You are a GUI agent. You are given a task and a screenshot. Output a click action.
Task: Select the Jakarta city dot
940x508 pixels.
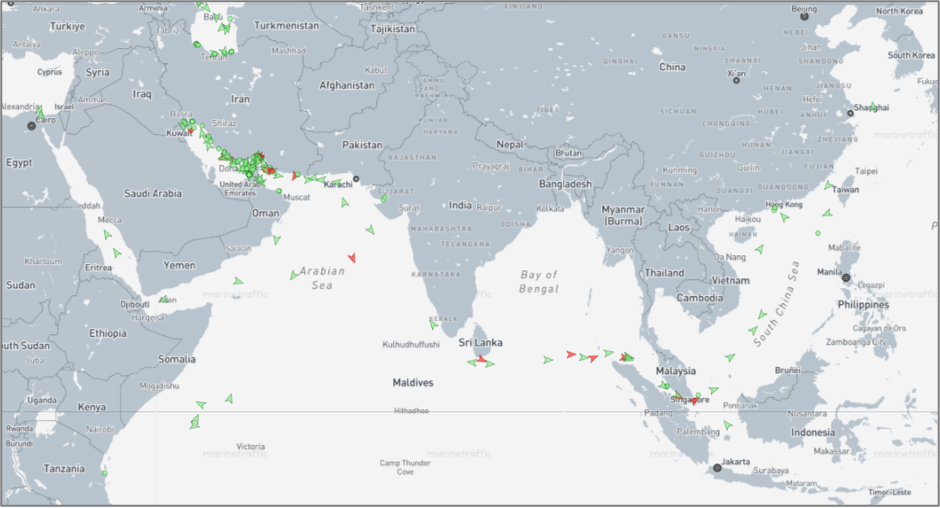(x=717, y=468)
